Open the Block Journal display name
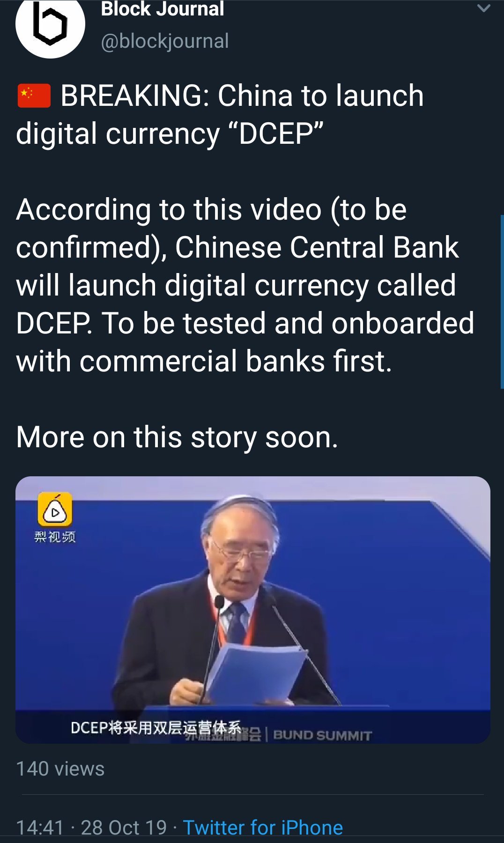This screenshot has width=504, height=843. (163, 9)
